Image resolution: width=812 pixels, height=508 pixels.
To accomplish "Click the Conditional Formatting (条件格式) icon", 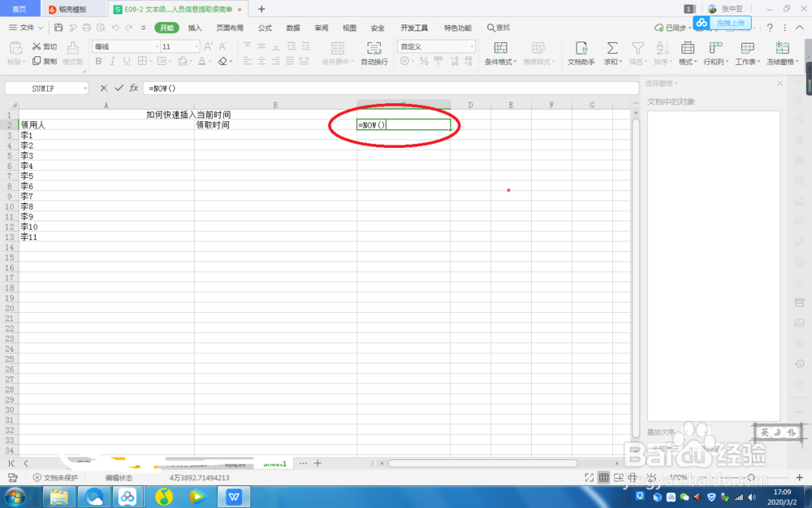I will (x=500, y=48).
